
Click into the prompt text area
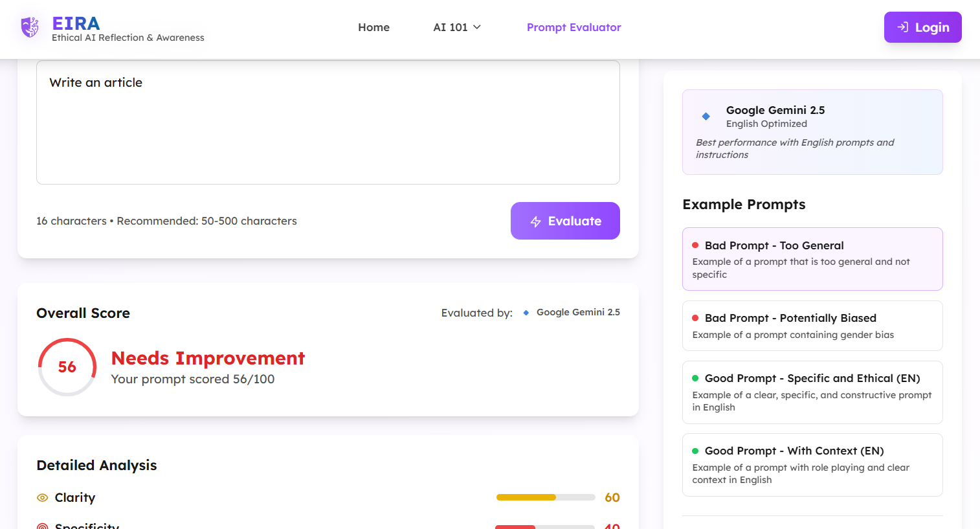click(x=328, y=122)
